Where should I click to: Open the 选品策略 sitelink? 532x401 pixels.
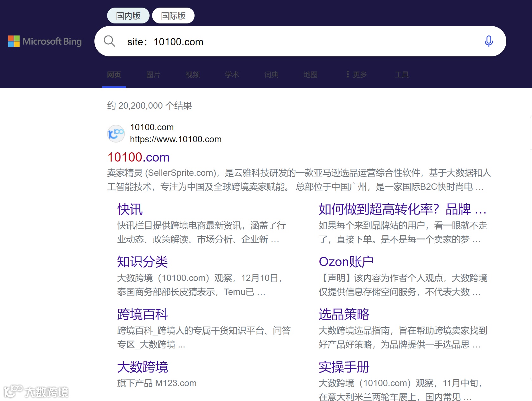pyautogui.click(x=344, y=315)
